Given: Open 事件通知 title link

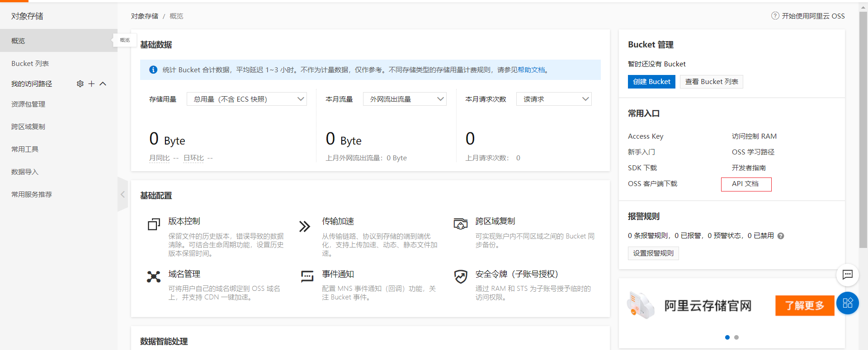Looking at the screenshot, I should [338, 274].
